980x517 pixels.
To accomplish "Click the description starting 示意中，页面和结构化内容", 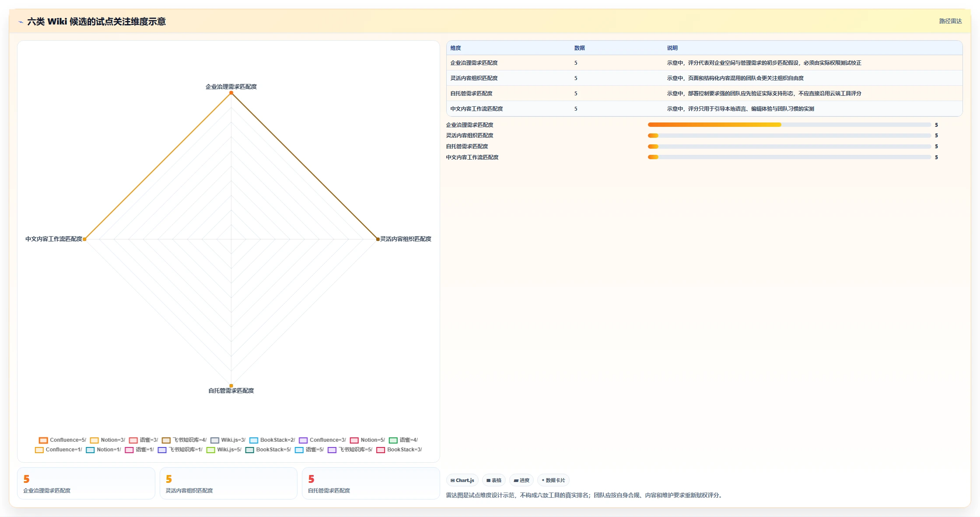I will tap(735, 78).
